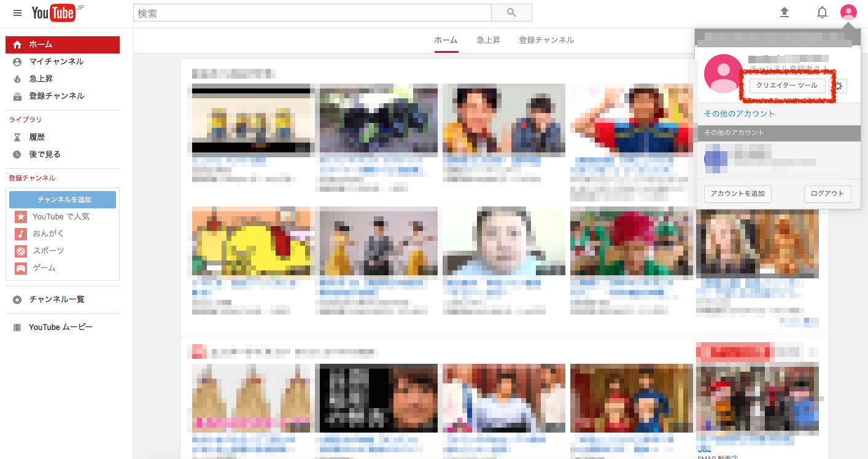This screenshot has height=459, width=868.
Task: Open the スポーツ channel link
Action: coord(48,251)
